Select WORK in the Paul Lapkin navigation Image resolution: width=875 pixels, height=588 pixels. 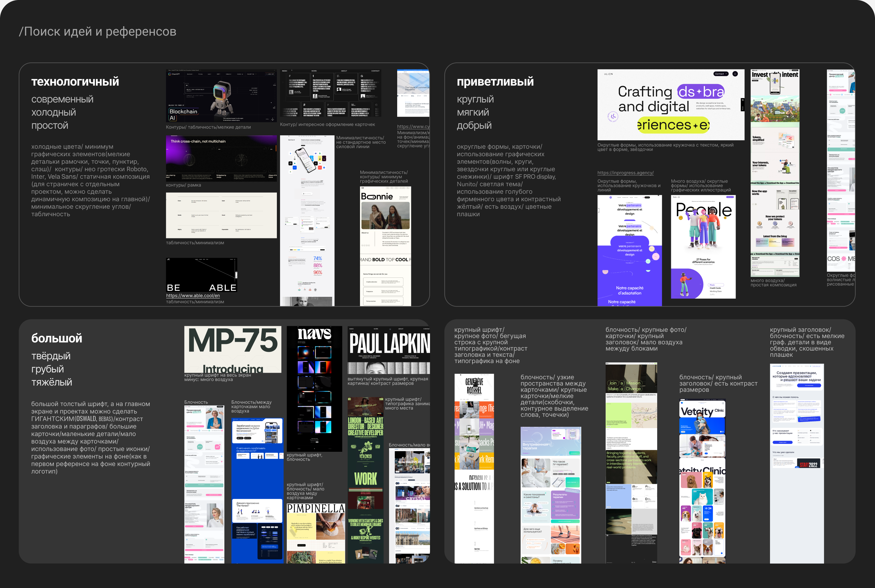[376, 329]
